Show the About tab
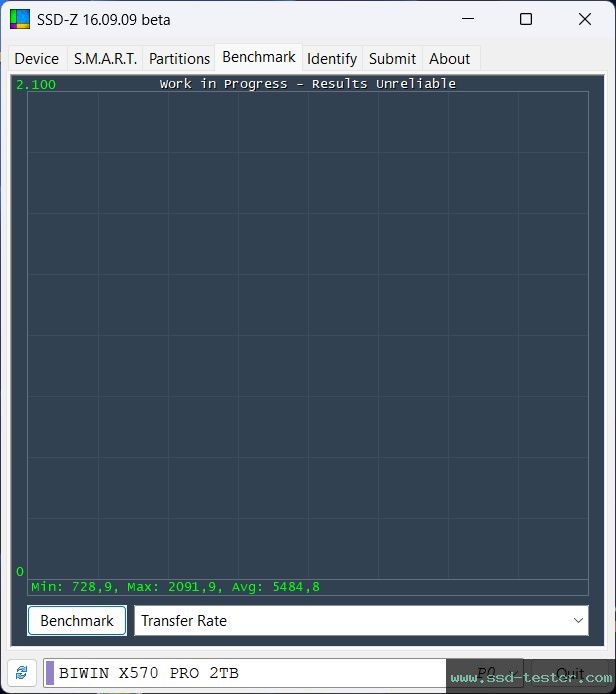The height and width of the screenshot is (694, 616). pos(450,58)
